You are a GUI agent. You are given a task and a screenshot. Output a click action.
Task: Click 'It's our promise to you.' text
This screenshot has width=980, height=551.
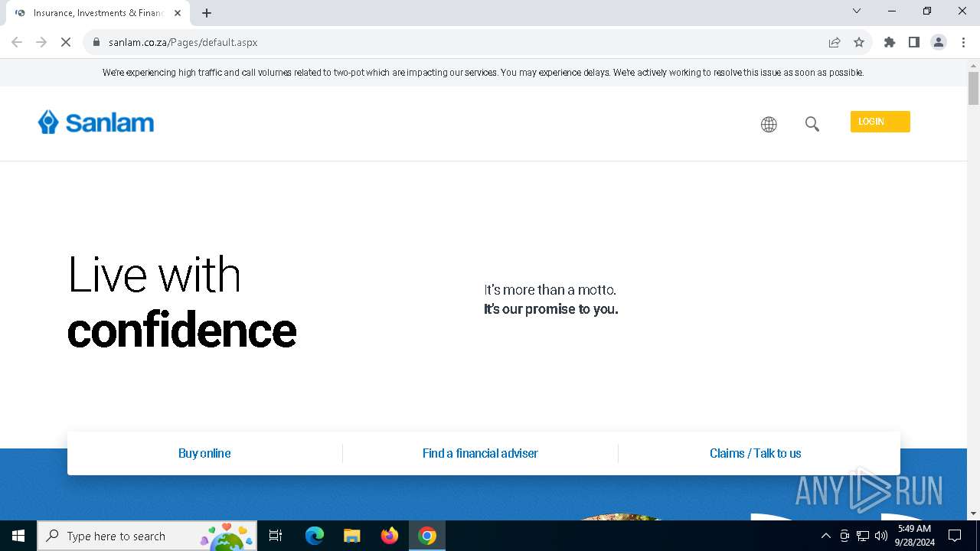(x=551, y=309)
